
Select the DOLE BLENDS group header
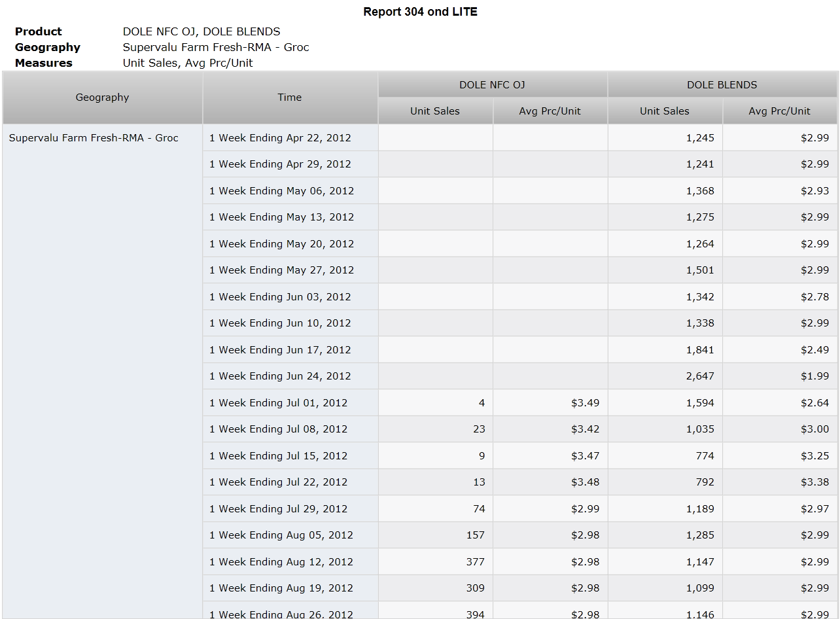[722, 85]
